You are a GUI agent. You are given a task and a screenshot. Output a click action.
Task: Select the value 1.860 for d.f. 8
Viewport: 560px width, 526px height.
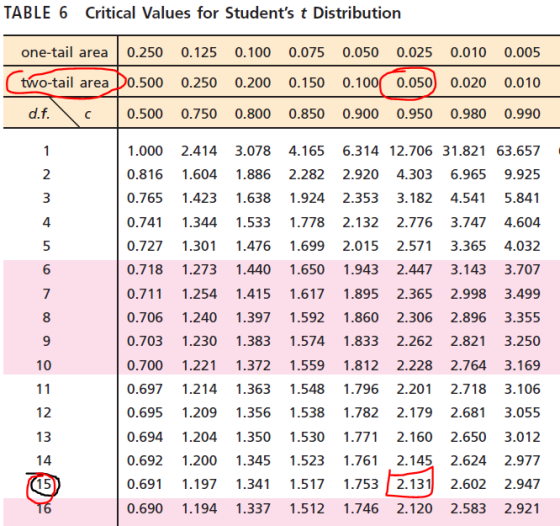pos(360,317)
